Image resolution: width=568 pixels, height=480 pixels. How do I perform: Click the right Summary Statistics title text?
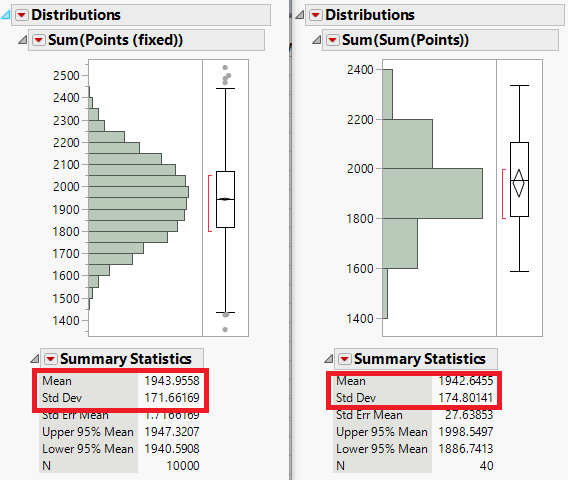(x=419, y=359)
